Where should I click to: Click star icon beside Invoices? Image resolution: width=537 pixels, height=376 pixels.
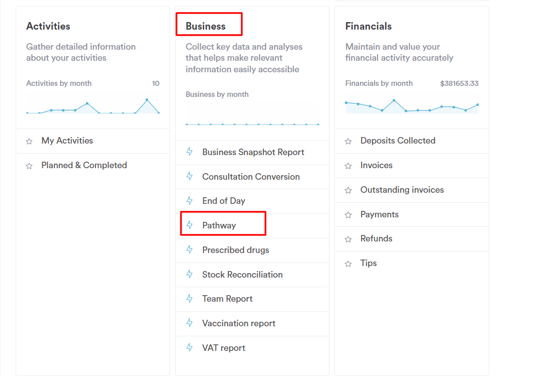coord(348,166)
